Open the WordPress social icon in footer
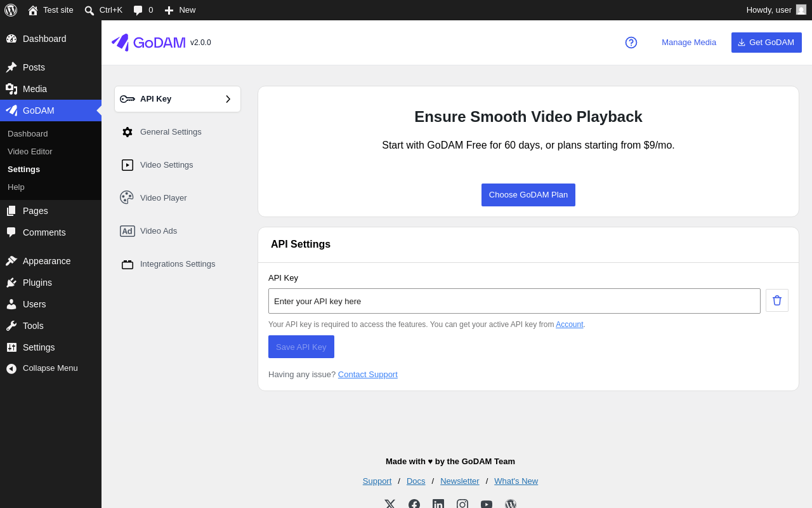The width and height of the screenshot is (812, 508). point(511,504)
